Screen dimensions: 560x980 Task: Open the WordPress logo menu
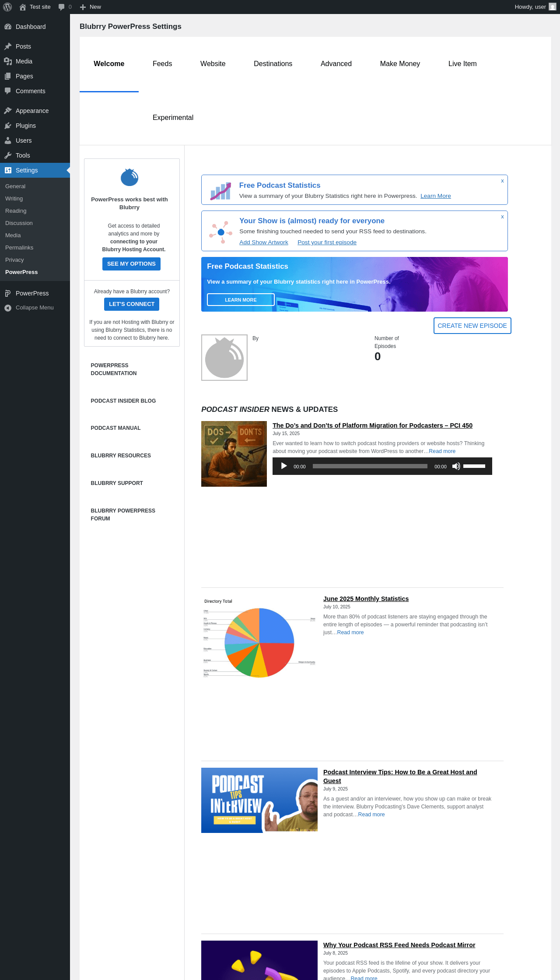7,7
